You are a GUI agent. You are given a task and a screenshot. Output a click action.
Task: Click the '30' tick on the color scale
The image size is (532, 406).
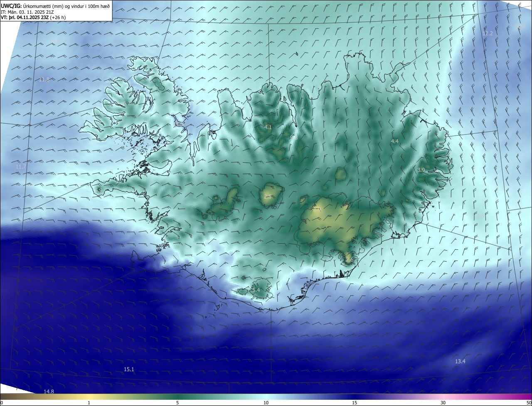click(443, 403)
